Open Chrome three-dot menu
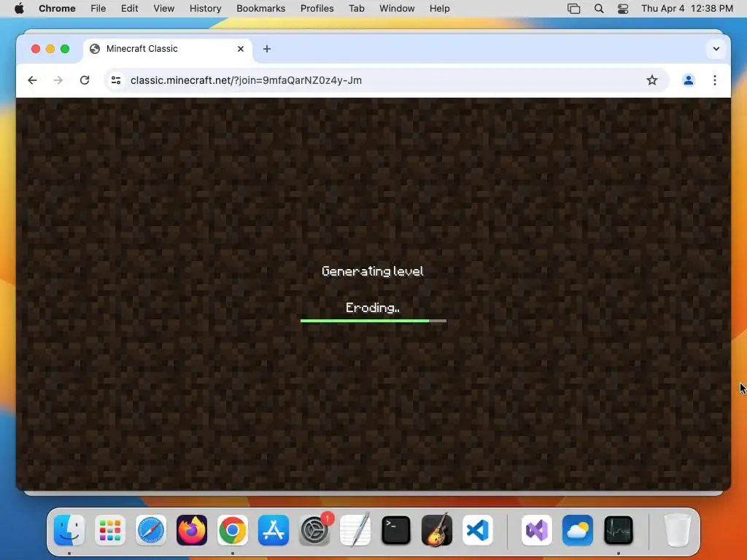This screenshot has width=747, height=560. pyautogui.click(x=715, y=80)
